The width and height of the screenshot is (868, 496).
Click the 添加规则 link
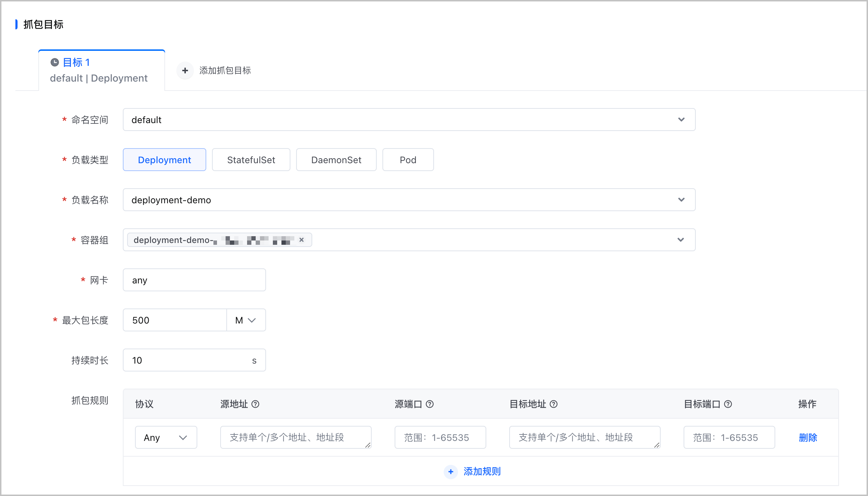tap(482, 472)
